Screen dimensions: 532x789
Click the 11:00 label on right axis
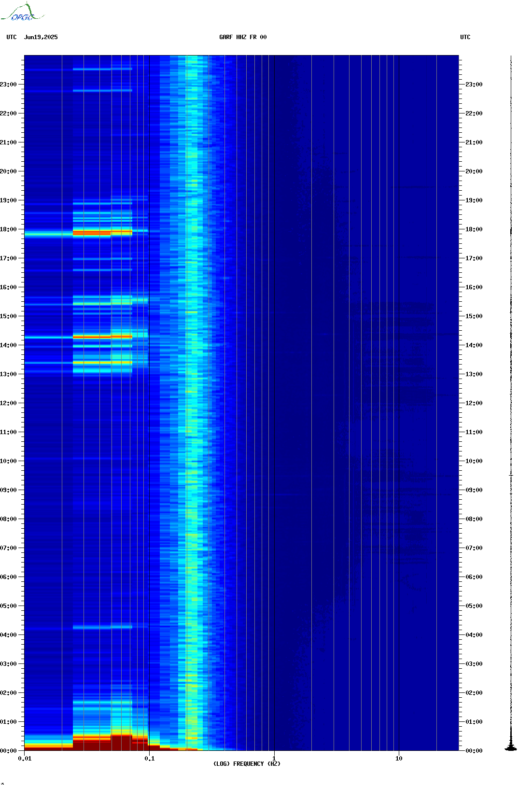tap(474, 432)
